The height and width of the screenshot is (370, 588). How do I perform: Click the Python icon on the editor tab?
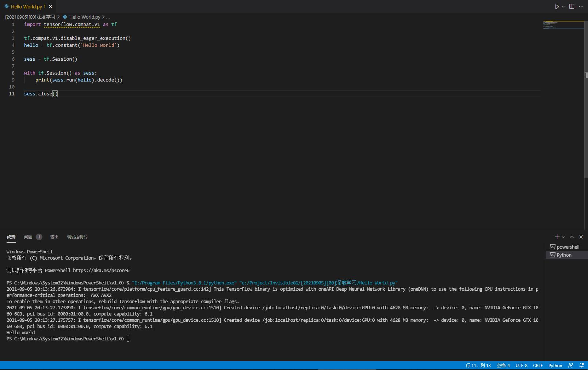coord(7,7)
